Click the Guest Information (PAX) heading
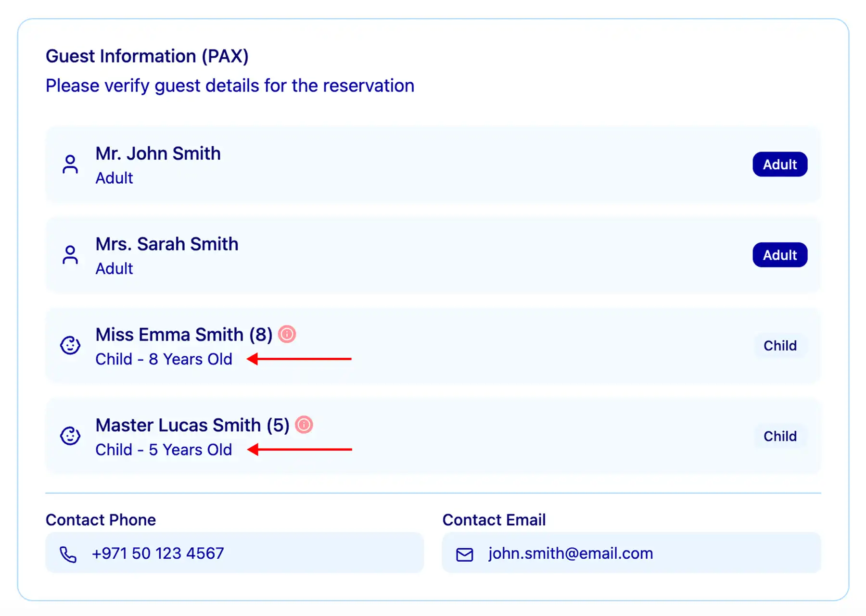 pyautogui.click(x=147, y=56)
